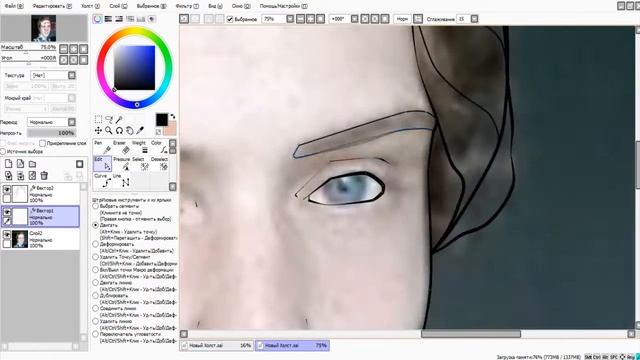
Task: Select the Дублировать option
Action: coord(96,296)
